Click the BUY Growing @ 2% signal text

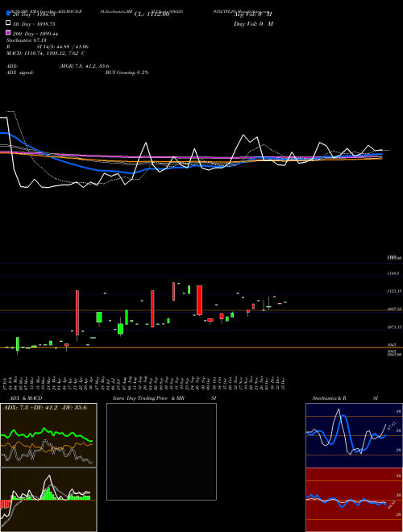point(127,73)
